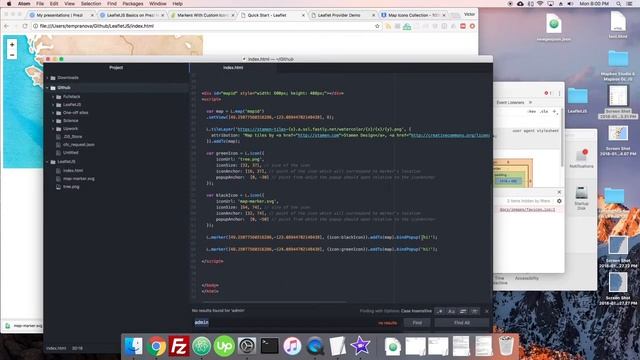Zoom in on the Leaflet map
This screenshot has width=640, height=360.
12,44
